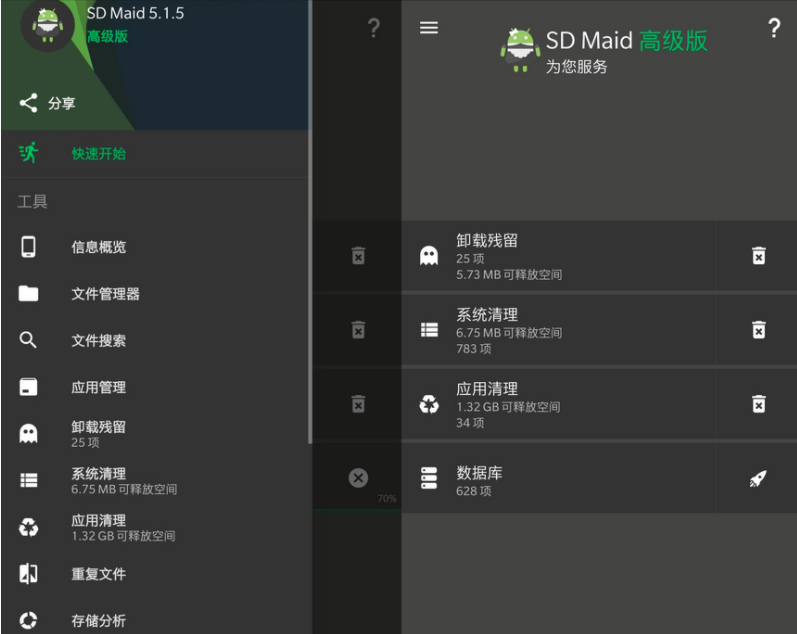The image size is (797, 634).
Task: Delete 应用清理 results with trash icon on right
Action: (x=758, y=404)
